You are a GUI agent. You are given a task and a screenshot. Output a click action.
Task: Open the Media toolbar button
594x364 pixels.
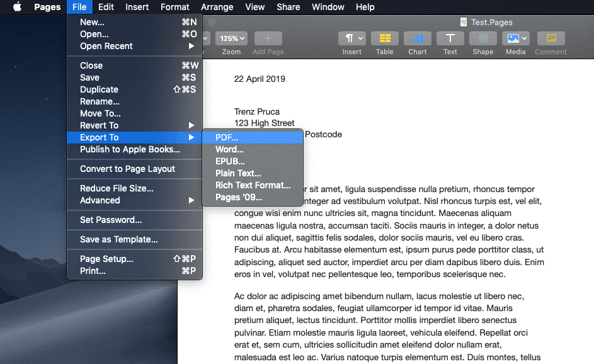[x=516, y=38]
